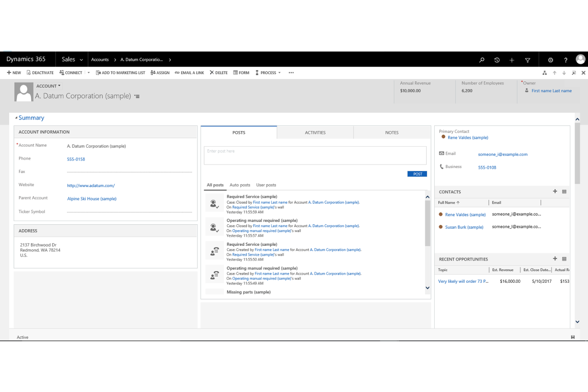Image resolution: width=588 pixels, height=392 pixels.
Task: Open Recent Opportunities grid view icon
Action: point(564,259)
